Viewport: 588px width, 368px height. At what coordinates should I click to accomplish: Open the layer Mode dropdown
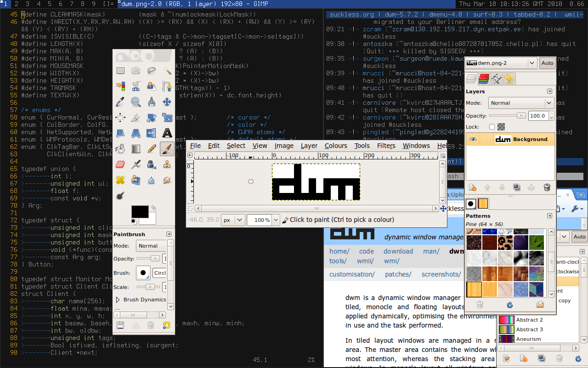pos(520,102)
